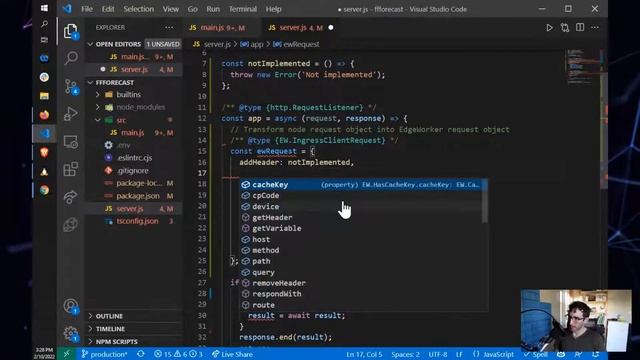640x360 pixels.
Task: Select cpCode in the suggestion list
Action: [x=361, y=196]
